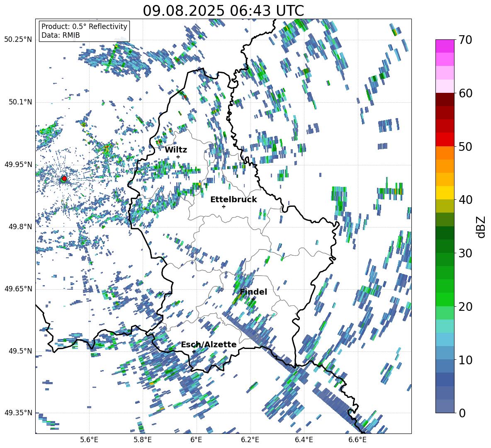491x448 pixels.
Task: Click the Ettelbruck city label
Action: (233, 200)
